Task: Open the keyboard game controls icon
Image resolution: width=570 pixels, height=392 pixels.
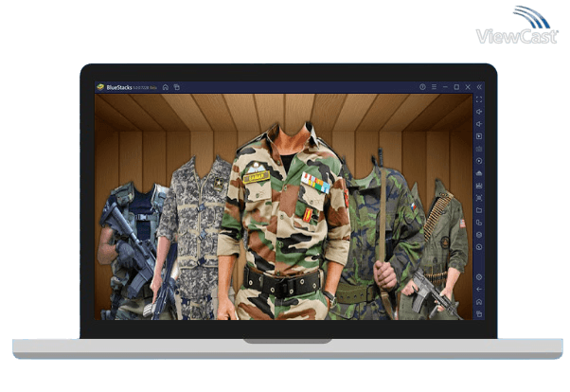Action: tap(479, 149)
